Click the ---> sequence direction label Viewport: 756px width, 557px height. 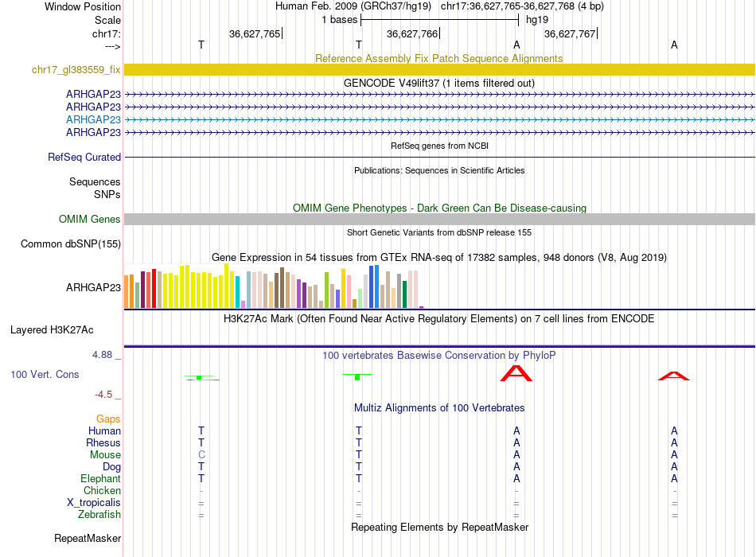click(x=113, y=46)
